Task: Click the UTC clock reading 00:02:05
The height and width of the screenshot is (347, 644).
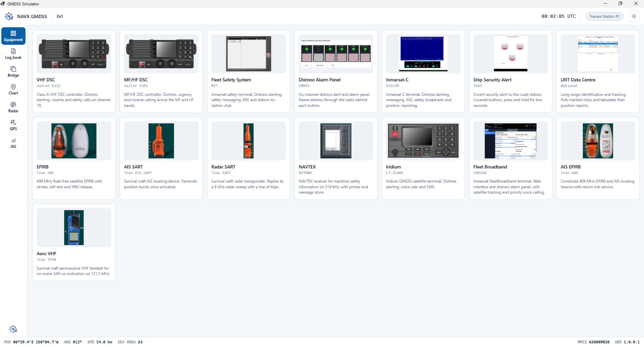Action: coord(559,17)
